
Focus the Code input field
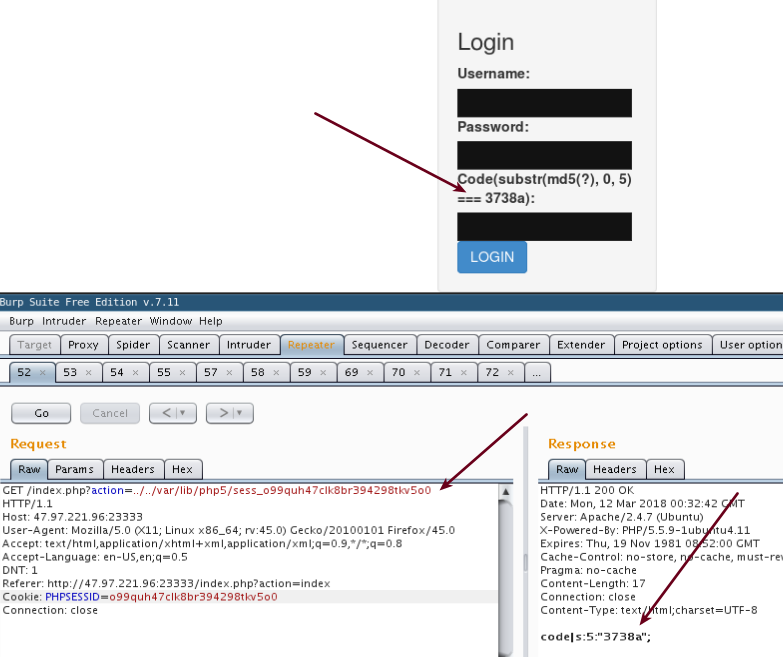point(544,227)
